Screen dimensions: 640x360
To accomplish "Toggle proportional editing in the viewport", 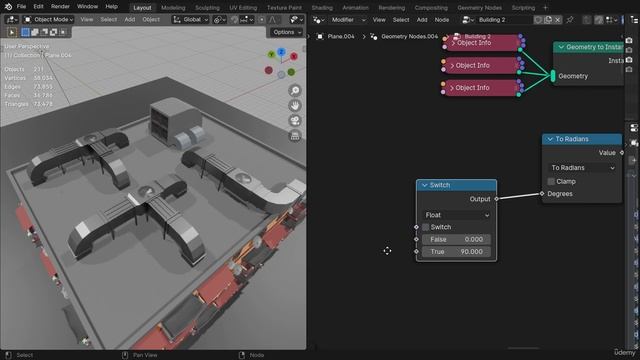I will (262, 20).
